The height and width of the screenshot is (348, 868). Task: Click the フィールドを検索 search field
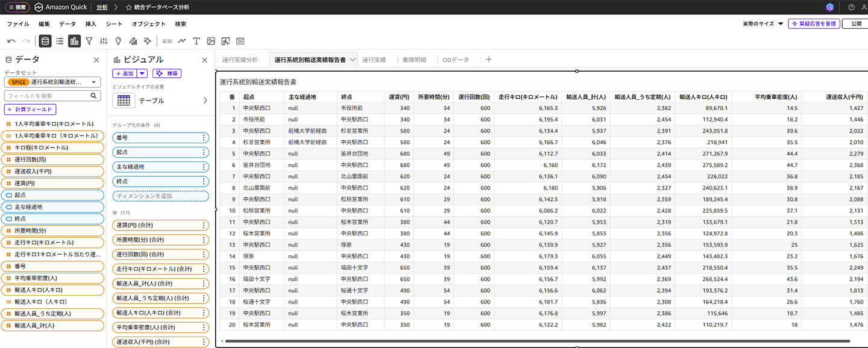point(48,96)
